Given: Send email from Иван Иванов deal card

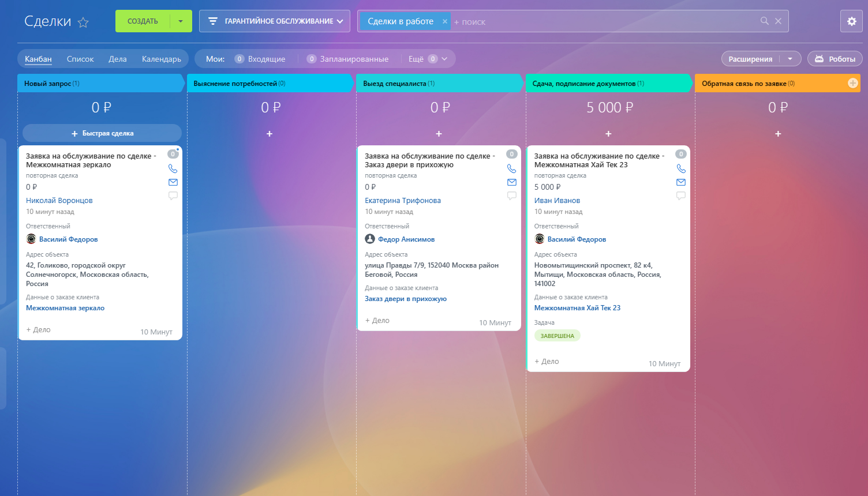Looking at the screenshot, I should pos(681,182).
